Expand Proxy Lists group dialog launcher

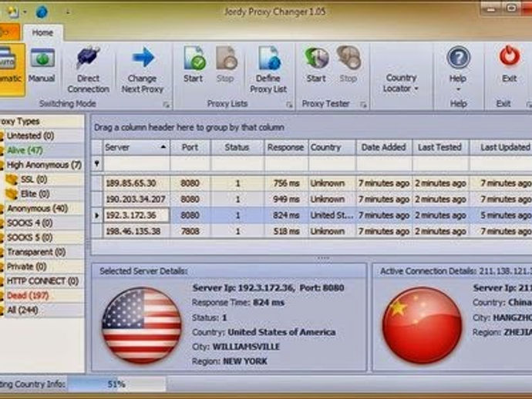[289, 105]
